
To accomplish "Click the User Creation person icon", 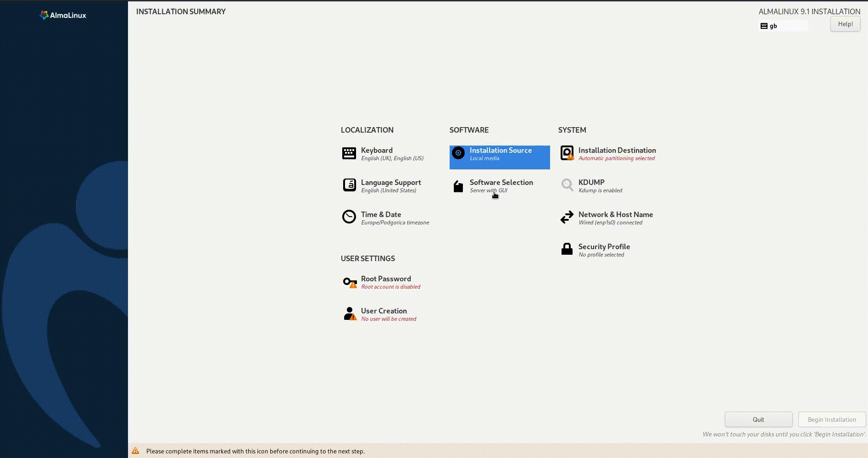I will click(350, 313).
